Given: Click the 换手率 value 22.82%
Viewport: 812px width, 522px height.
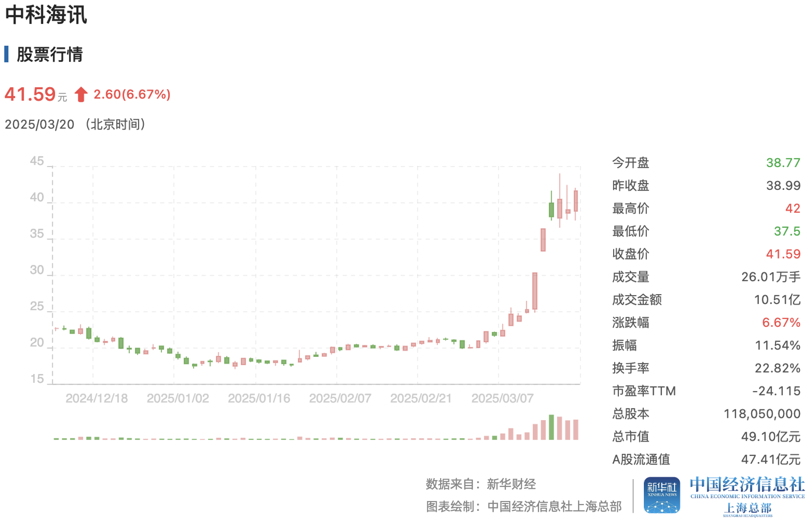Looking at the screenshot, I should 777,368.
